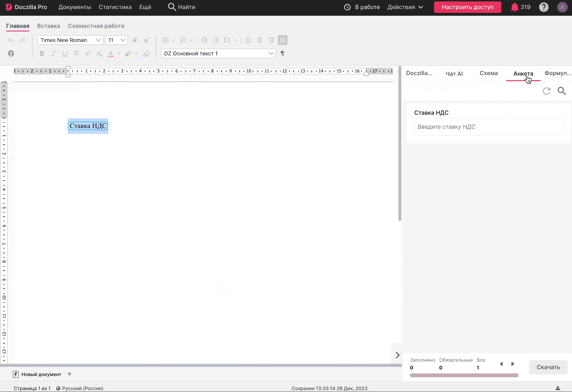Click the redo arrow icon
This screenshot has width=572, height=392.
click(x=22, y=40)
